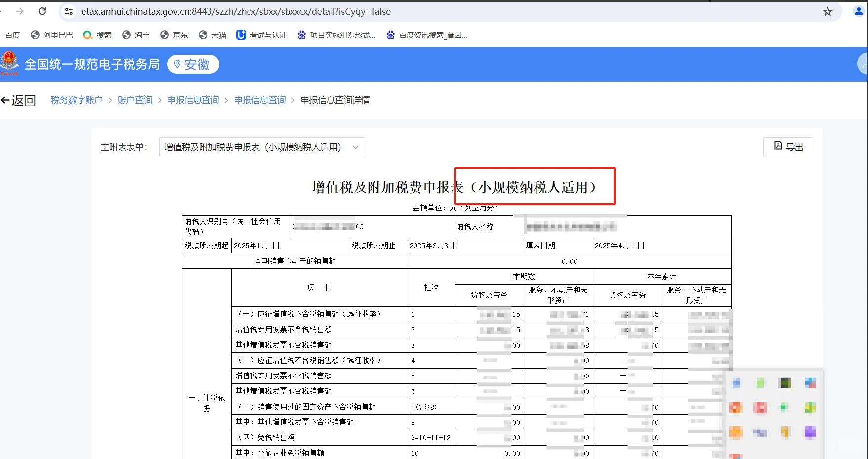Click the site information icon in the address bar
Image resolution: width=868 pixels, height=459 pixels.
tap(68, 11)
